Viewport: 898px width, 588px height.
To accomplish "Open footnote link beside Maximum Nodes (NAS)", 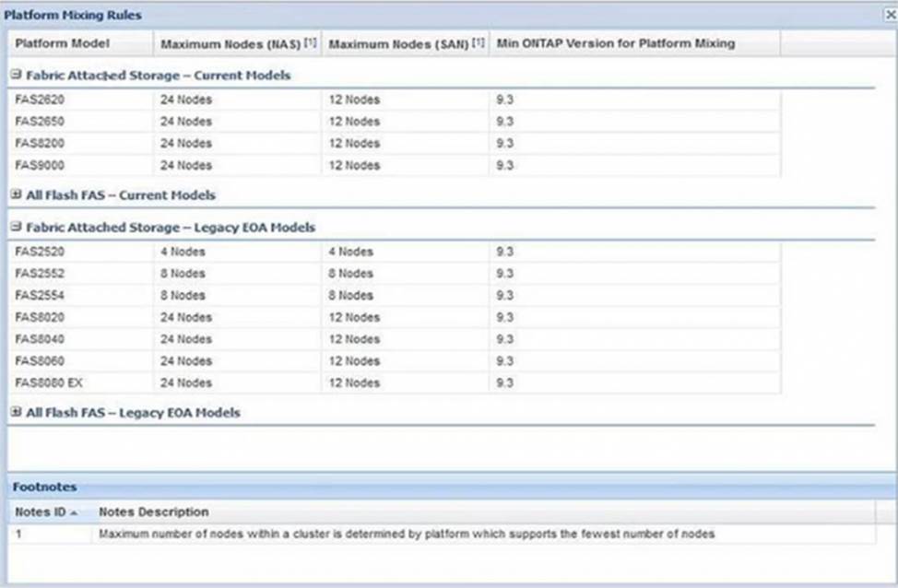I will tap(311, 43).
